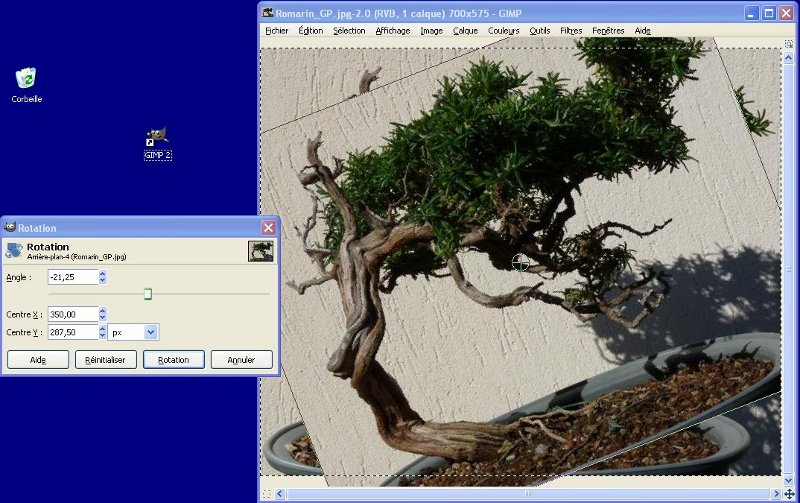Open the Fenêtres menu
The image size is (800, 503).
[608, 31]
